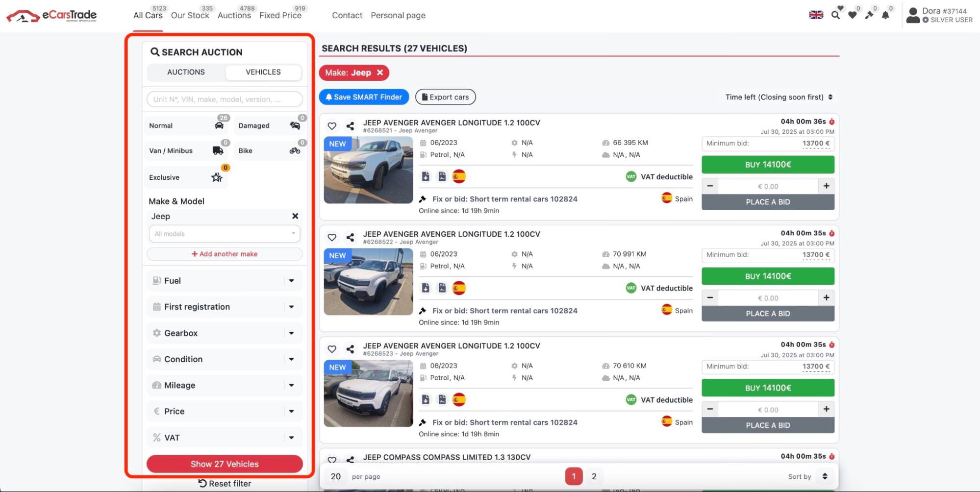Expand the First registration filter

pos(225,307)
